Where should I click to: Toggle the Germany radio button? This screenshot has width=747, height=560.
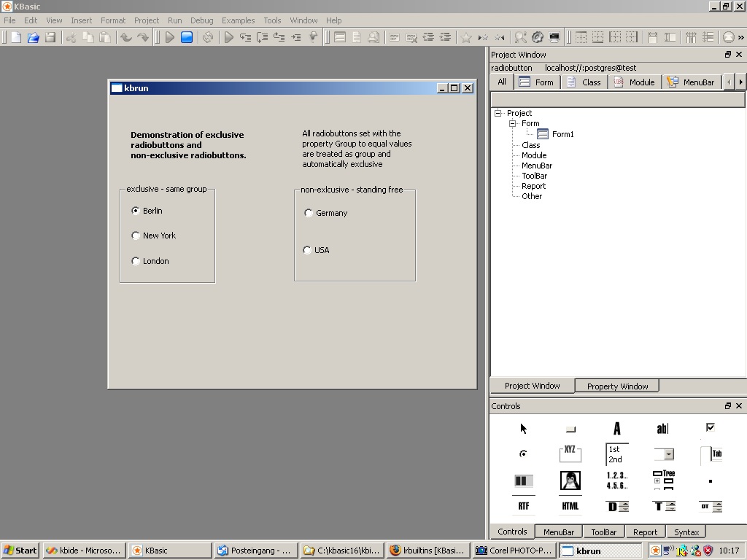coord(309,213)
